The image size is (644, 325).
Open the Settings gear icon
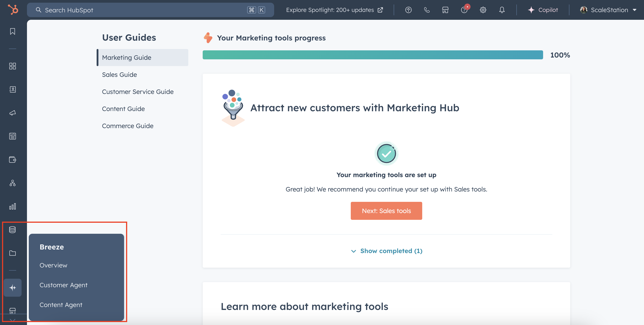(483, 10)
